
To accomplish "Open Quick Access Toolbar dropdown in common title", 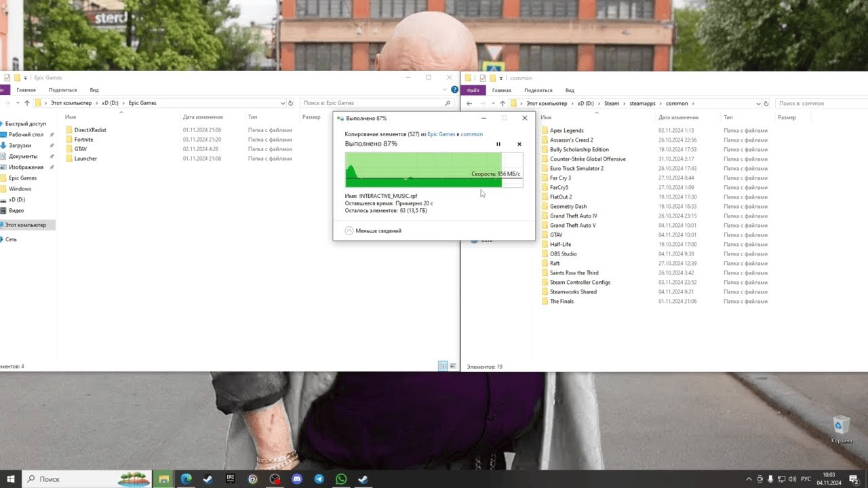I will pyautogui.click(x=500, y=78).
